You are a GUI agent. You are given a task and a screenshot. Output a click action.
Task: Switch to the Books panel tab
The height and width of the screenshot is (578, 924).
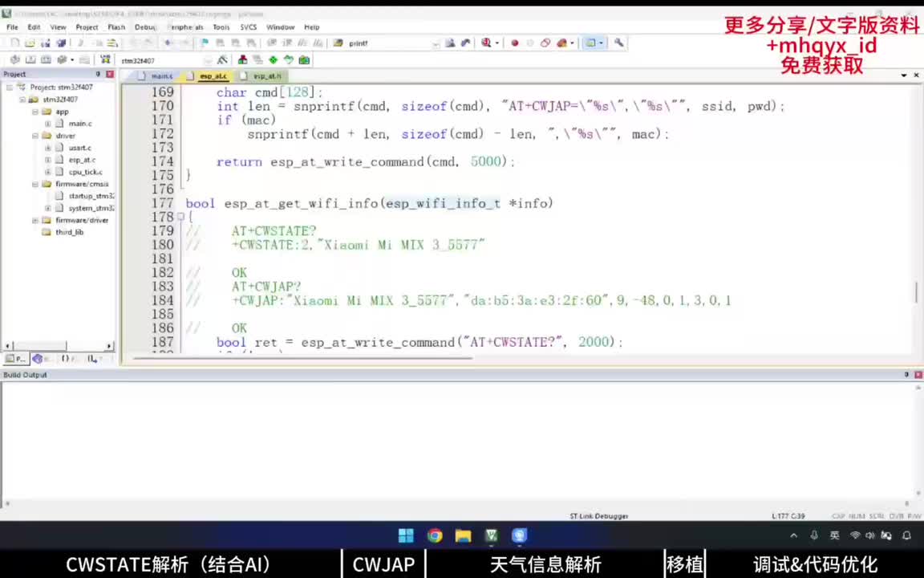(42, 359)
